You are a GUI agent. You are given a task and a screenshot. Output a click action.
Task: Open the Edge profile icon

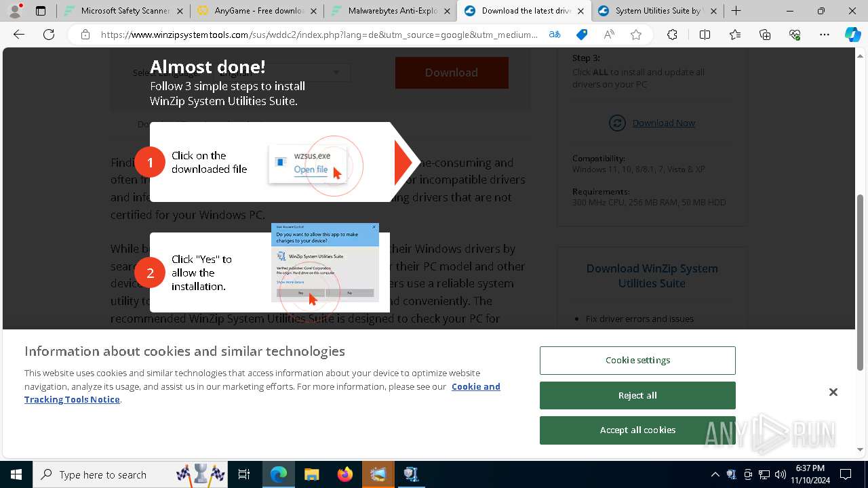tap(15, 11)
